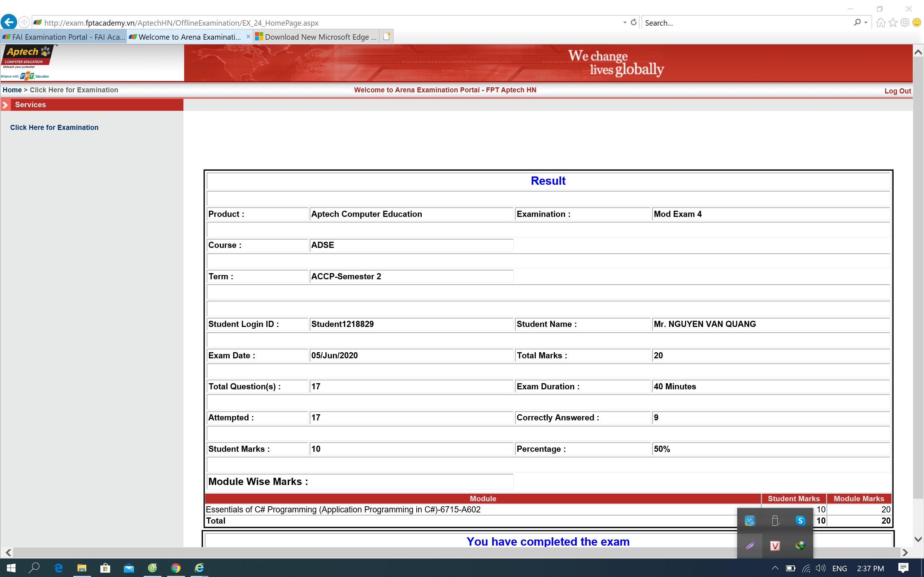
Task: Click the vertical scrollbar thumb
Action: 918,278
